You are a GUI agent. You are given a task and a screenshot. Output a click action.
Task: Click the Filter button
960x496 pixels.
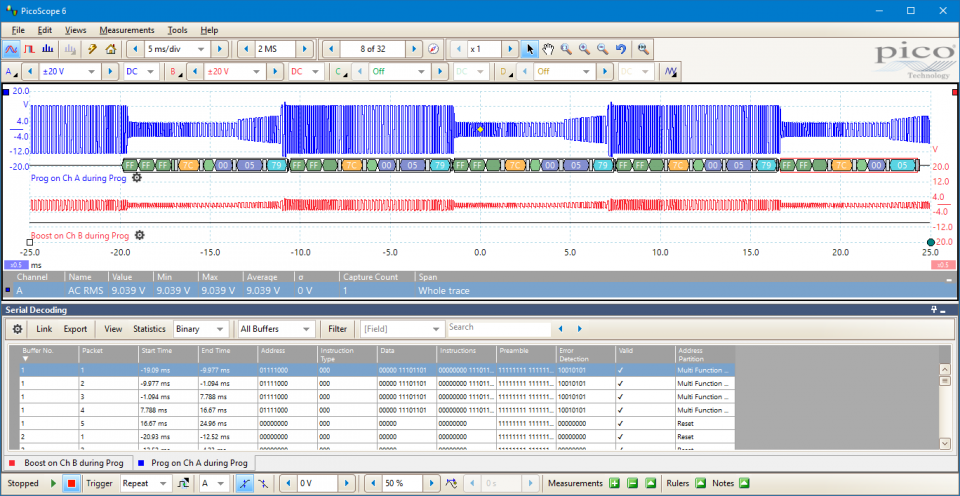(x=337, y=329)
